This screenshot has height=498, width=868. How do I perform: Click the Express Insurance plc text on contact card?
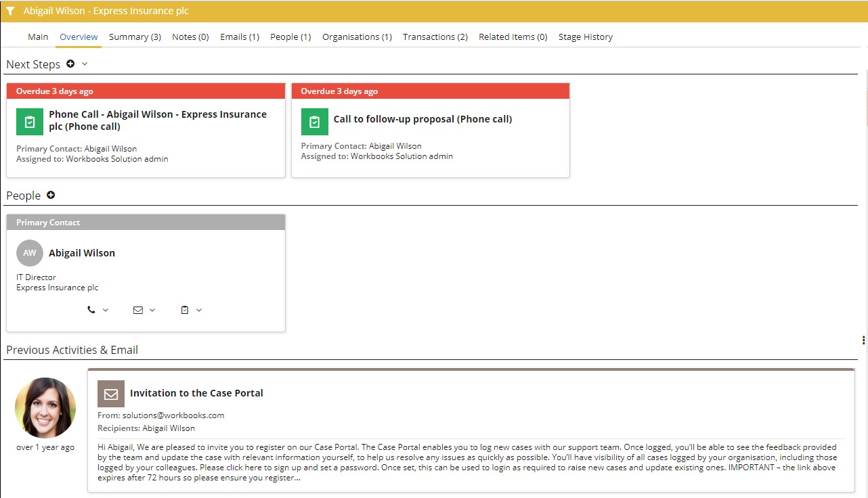pyautogui.click(x=58, y=288)
